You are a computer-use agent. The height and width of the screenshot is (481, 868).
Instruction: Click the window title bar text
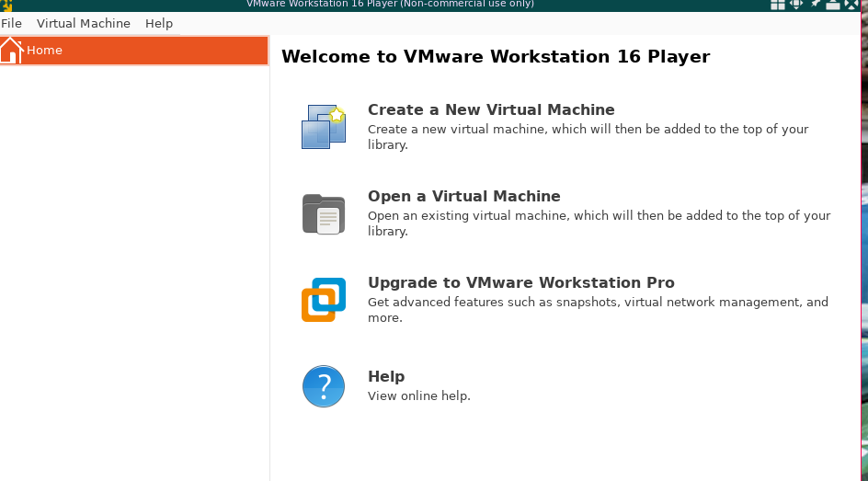pos(390,5)
